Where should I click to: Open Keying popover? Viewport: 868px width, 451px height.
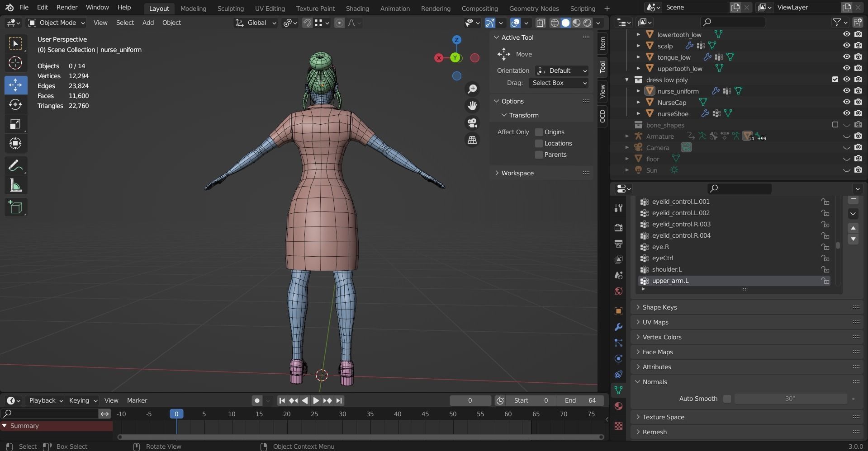83,400
